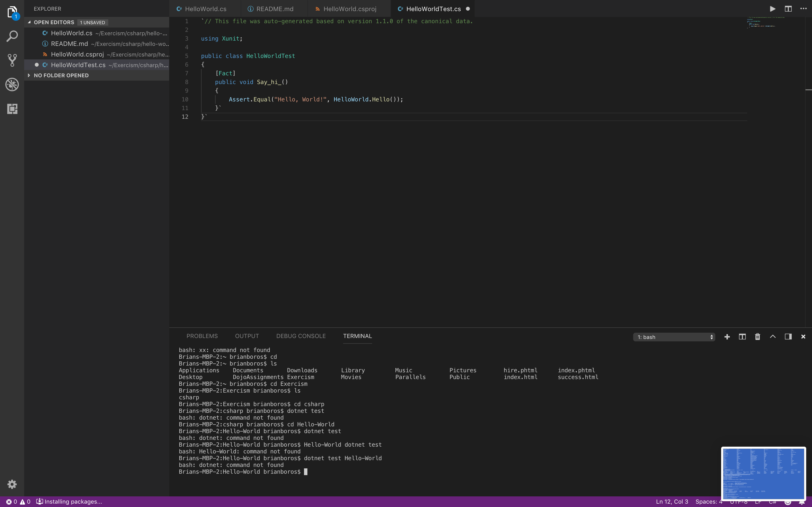Switch to the README.md editor tab
The image size is (812, 507).
[x=275, y=9]
